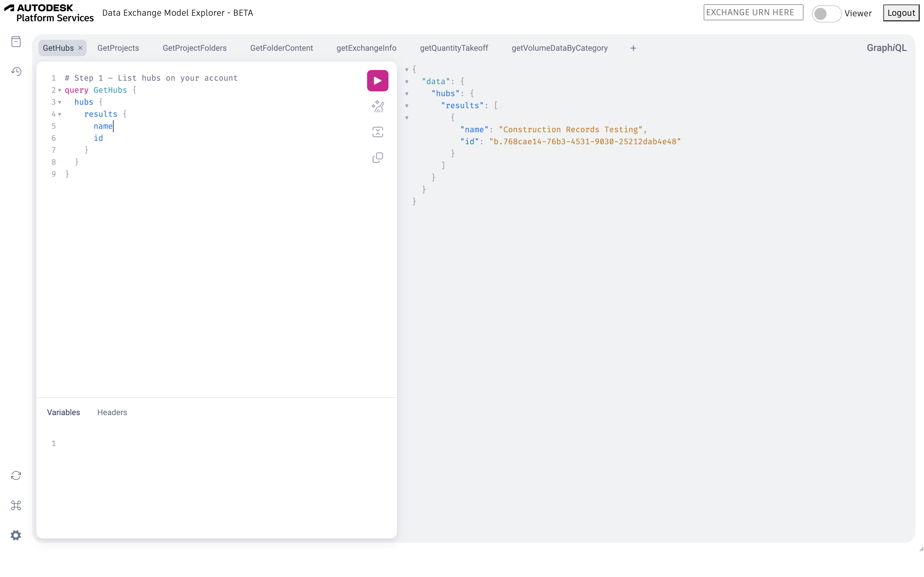Image resolution: width=924 pixels, height=577 pixels.
Task: Click the Prettify query icon
Action: coord(377,107)
